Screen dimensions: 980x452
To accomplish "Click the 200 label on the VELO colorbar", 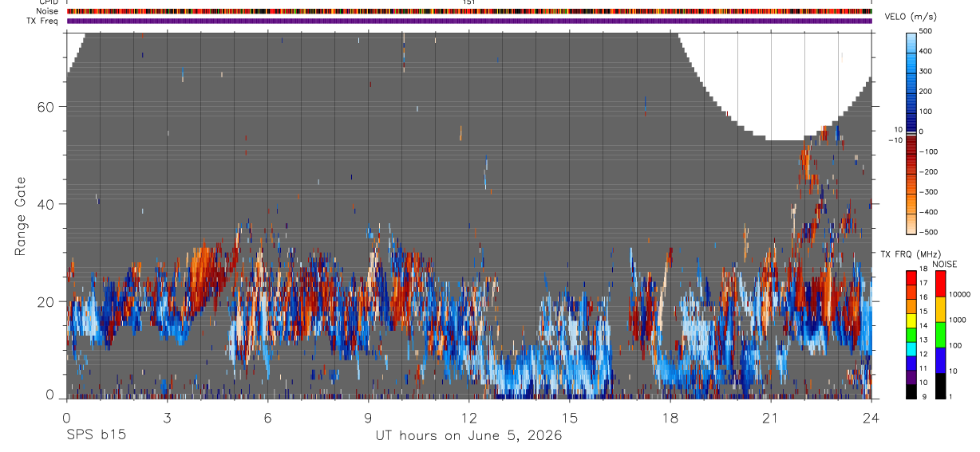I will coord(926,91).
